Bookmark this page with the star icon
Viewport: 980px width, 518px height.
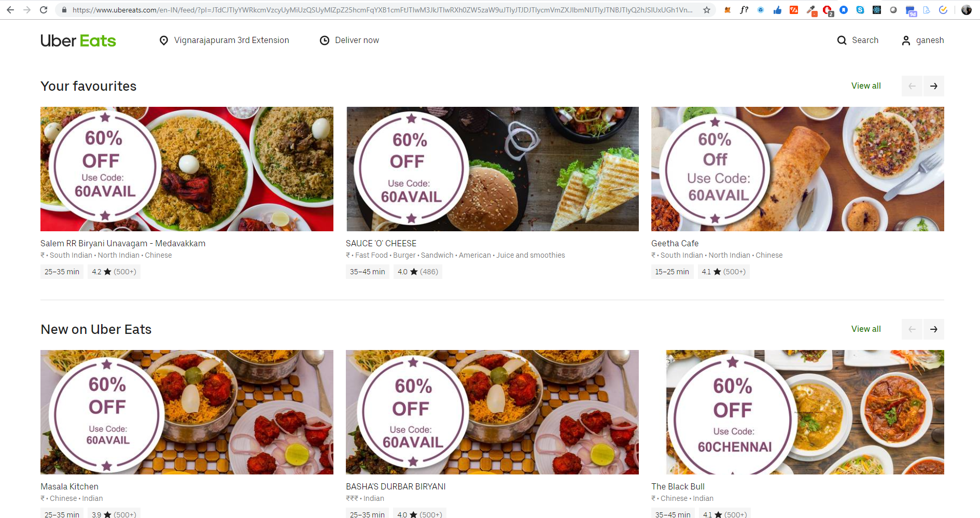(707, 10)
